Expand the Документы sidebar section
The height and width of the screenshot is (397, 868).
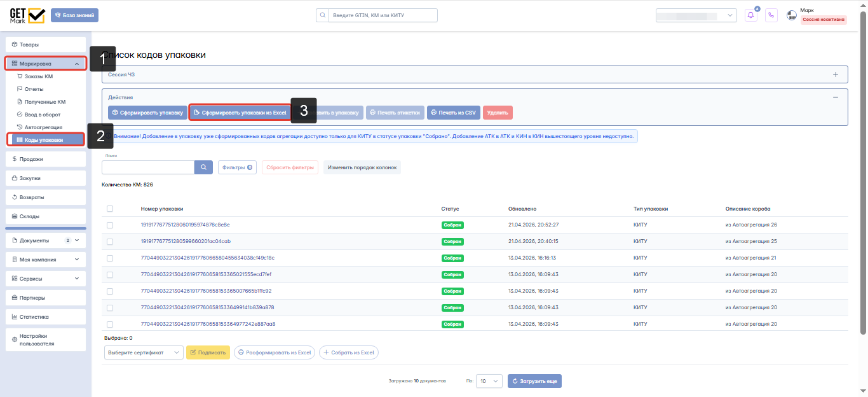(x=46, y=240)
